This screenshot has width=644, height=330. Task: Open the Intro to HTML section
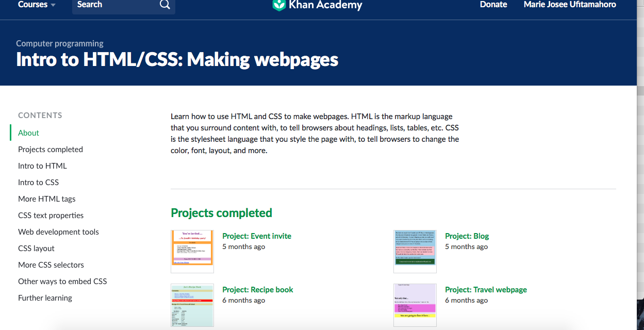pyautogui.click(x=42, y=166)
